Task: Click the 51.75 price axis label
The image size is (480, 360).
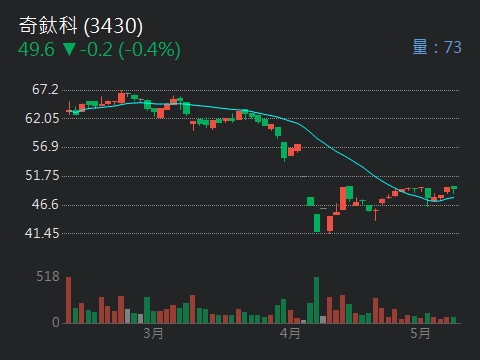Action: tap(42, 175)
